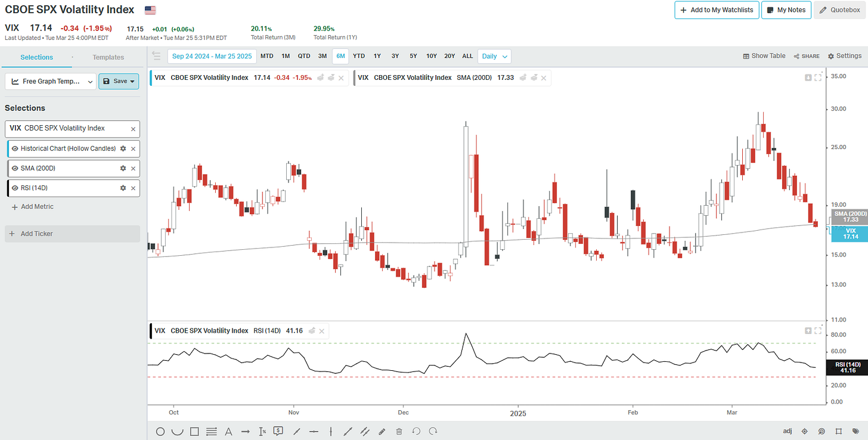This screenshot has width=868, height=440.
Task: Select the circle drawing tool
Action: (160, 432)
